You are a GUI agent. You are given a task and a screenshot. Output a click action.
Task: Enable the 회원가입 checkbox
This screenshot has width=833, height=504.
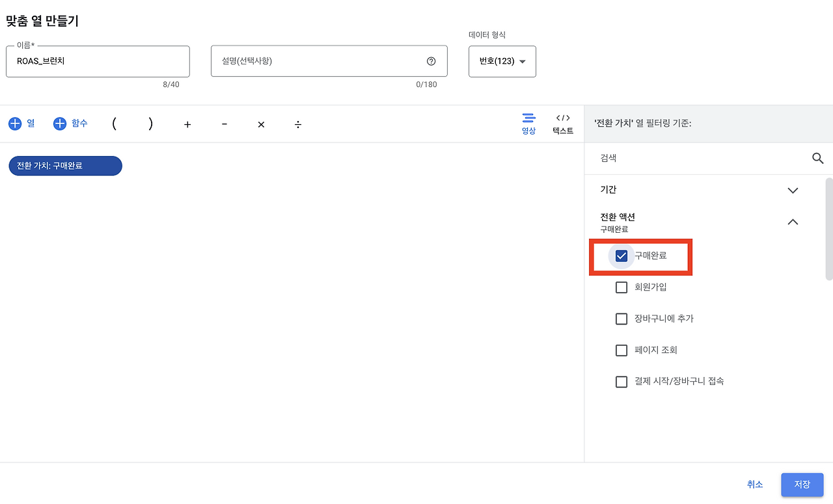tap(621, 287)
